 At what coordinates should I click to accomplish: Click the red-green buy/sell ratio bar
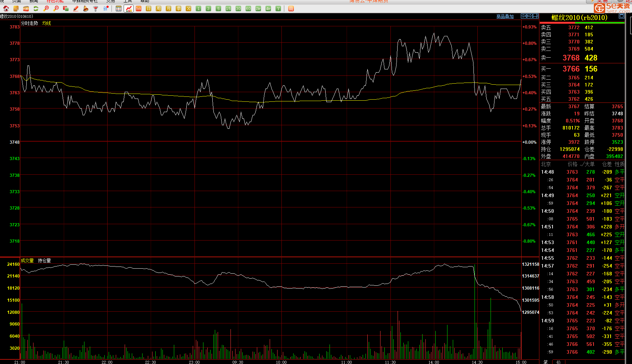[x=582, y=23]
